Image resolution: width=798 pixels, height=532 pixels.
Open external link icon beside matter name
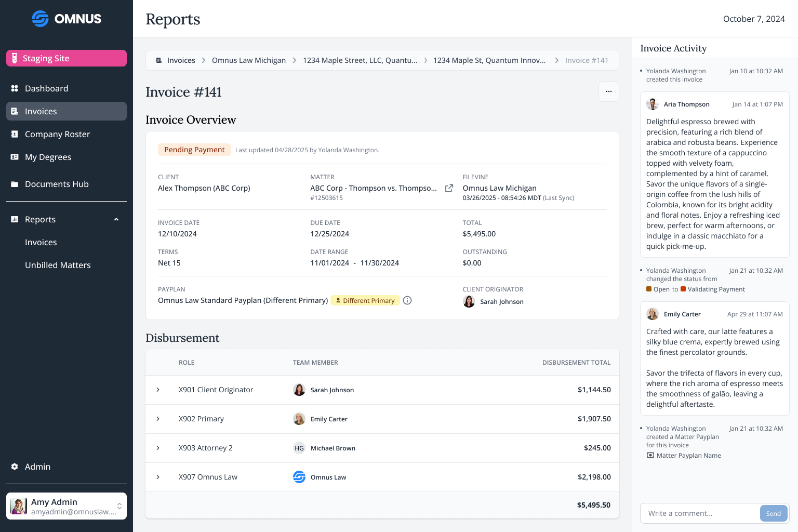pos(449,188)
